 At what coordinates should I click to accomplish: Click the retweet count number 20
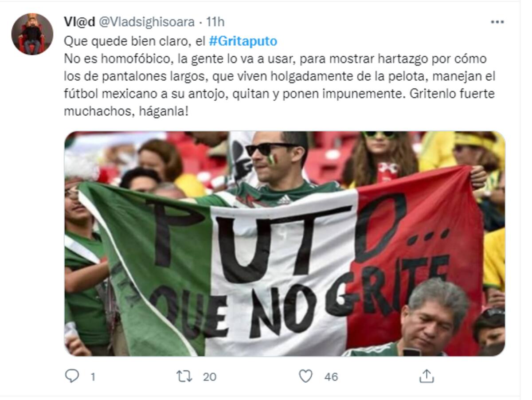point(210,377)
